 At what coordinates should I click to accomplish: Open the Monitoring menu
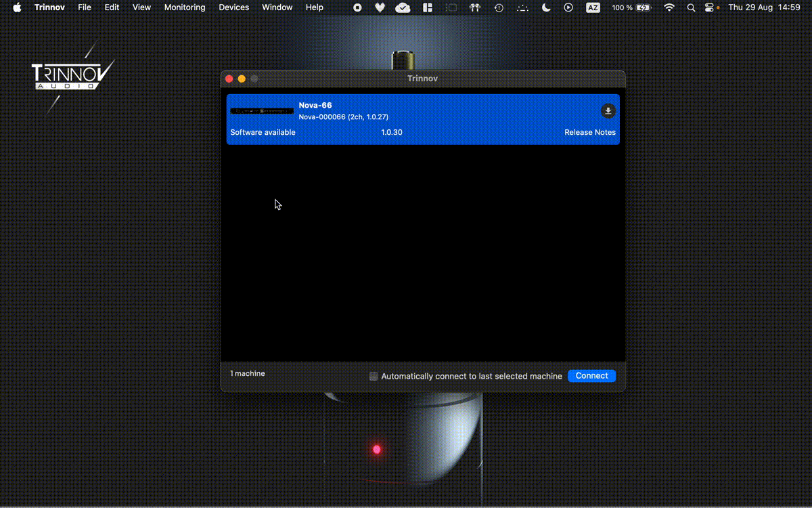point(185,7)
